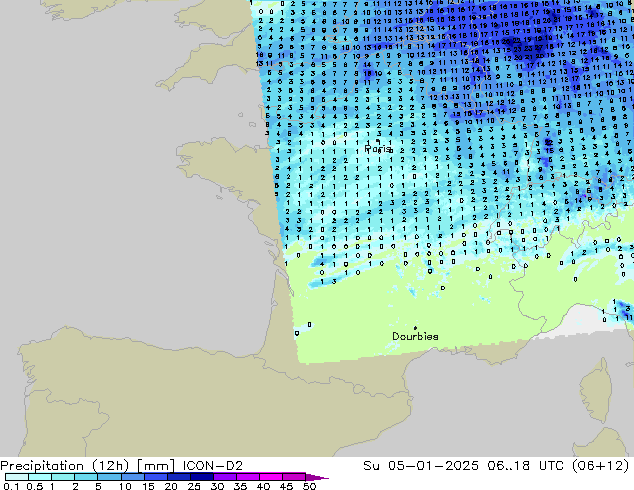Viewport: 634px width, 490px height.
Task: Click the Precipitation (12h) title text
Action: [x=65, y=466]
